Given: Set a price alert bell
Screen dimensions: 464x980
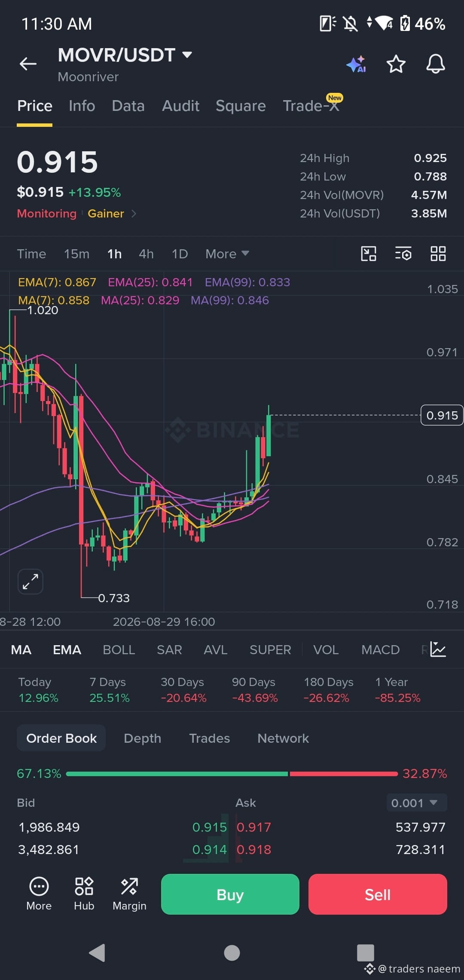Looking at the screenshot, I should tap(435, 64).
